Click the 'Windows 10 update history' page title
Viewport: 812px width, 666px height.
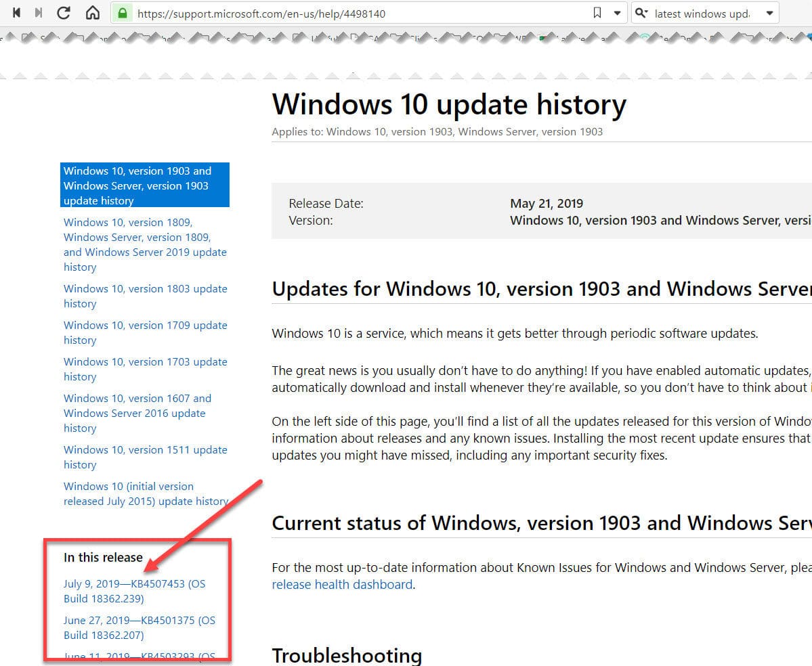(449, 104)
